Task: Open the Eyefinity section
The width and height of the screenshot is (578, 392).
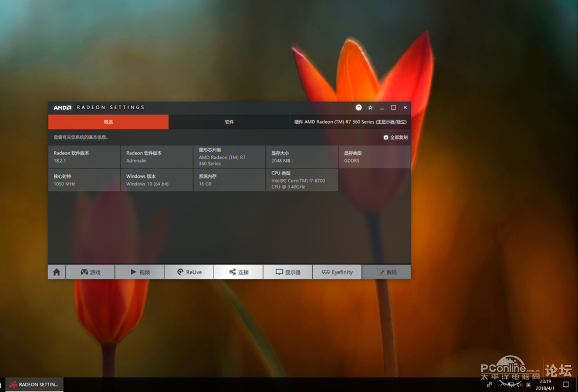Action: pyautogui.click(x=337, y=272)
